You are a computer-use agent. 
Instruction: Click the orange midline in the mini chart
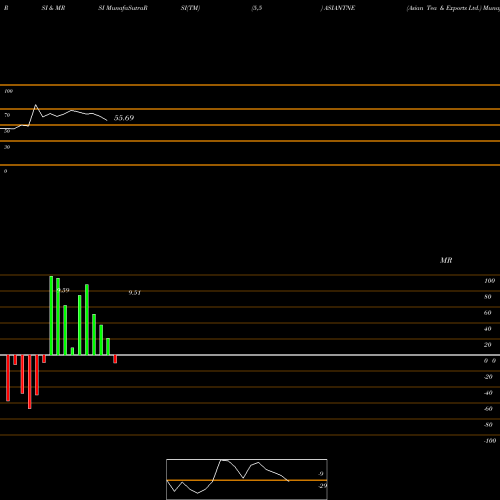click(247, 480)
